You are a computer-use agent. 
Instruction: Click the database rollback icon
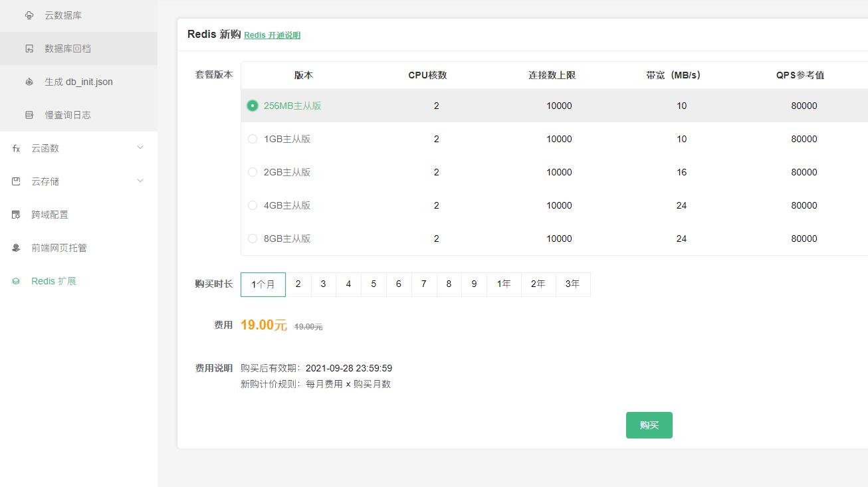(x=29, y=49)
